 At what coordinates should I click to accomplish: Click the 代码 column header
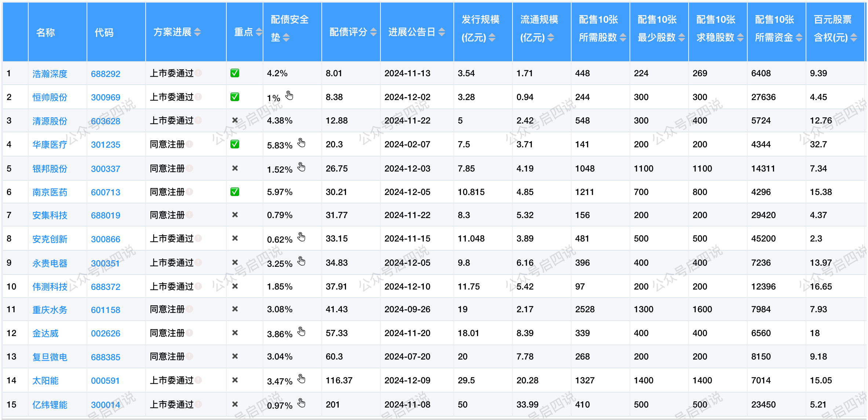[x=104, y=33]
